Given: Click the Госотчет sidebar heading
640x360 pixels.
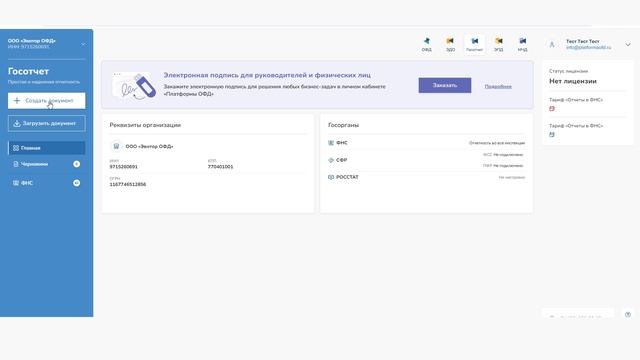Looking at the screenshot, I should pyautogui.click(x=29, y=71).
